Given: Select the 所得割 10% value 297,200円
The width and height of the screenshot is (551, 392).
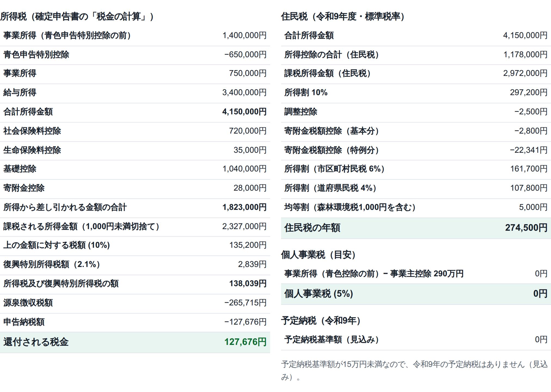Looking at the screenshot, I should click(x=528, y=93).
